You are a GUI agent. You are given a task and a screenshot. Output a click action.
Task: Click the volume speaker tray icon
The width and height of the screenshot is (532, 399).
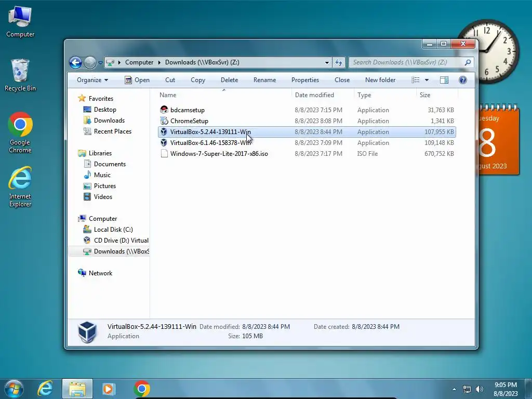(x=480, y=389)
